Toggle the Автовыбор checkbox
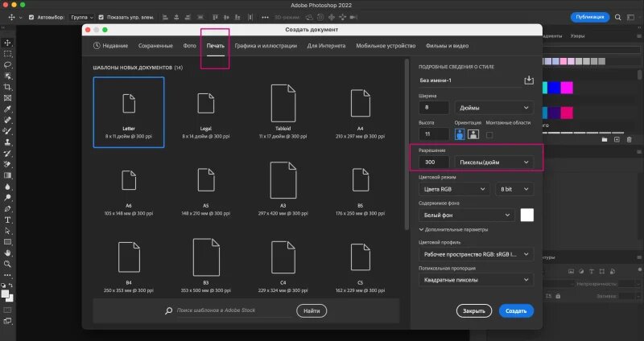The width and height of the screenshot is (644, 341). [31, 17]
